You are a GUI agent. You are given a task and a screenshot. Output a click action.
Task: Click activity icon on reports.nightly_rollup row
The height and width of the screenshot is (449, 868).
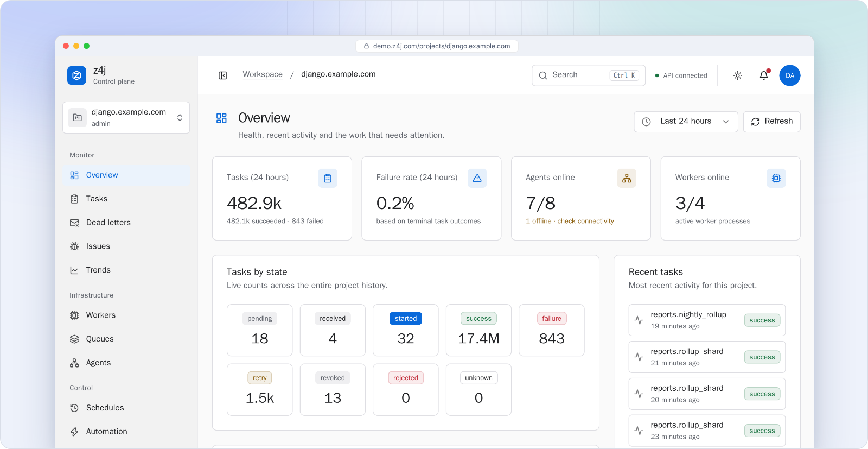pyautogui.click(x=639, y=320)
